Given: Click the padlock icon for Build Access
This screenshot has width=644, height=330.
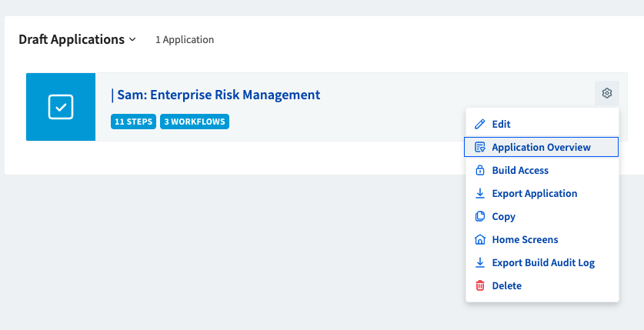Looking at the screenshot, I should tap(479, 170).
